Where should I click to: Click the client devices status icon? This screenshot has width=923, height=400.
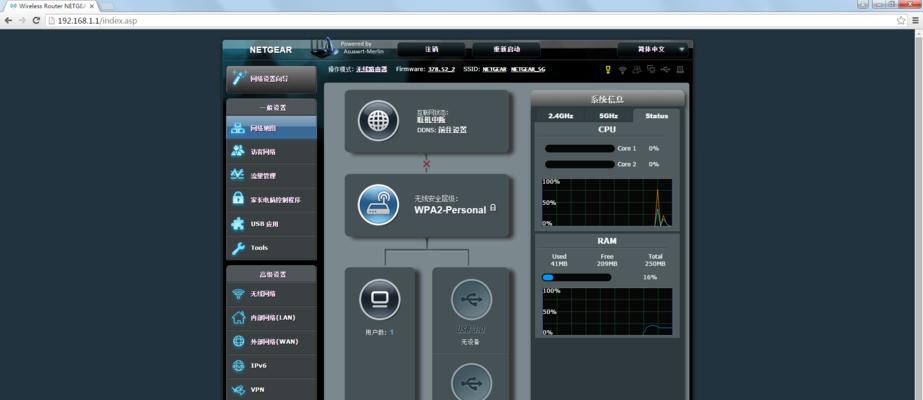651,69
